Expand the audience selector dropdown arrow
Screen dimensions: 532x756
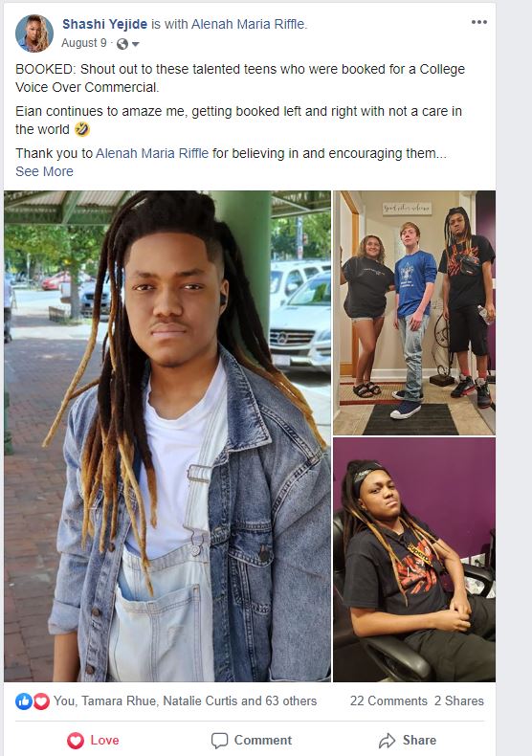point(136,44)
